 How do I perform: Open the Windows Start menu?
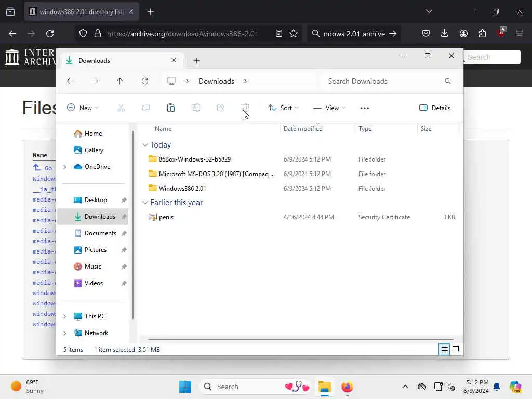tap(185, 387)
